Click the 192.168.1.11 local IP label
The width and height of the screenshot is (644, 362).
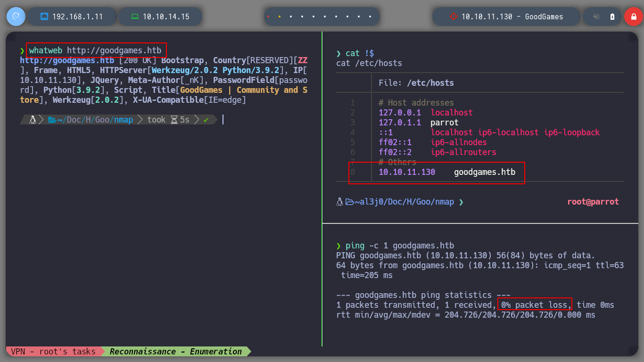click(x=77, y=16)
